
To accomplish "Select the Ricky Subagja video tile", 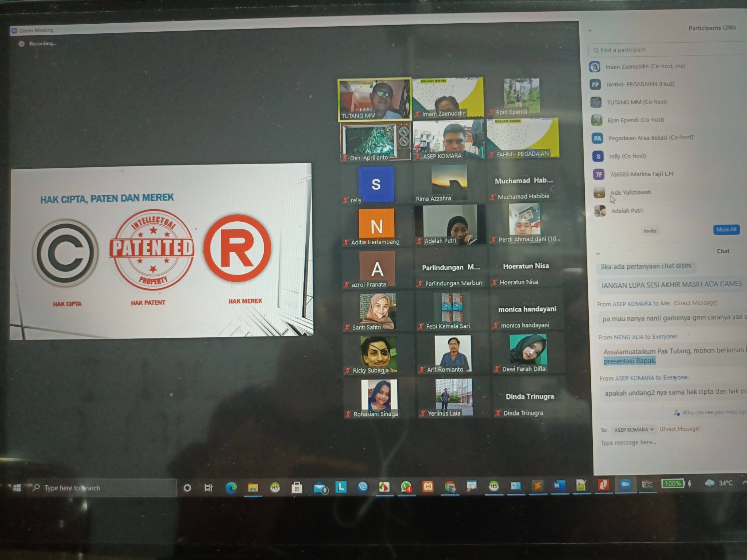I will pos(379,355).
